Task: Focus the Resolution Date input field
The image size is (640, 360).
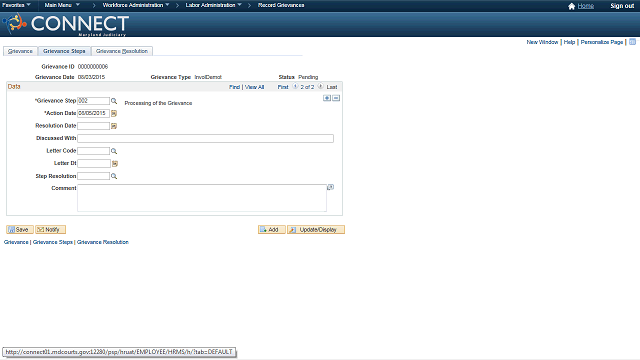Action: pyautogui.click(x=93, y=126)
